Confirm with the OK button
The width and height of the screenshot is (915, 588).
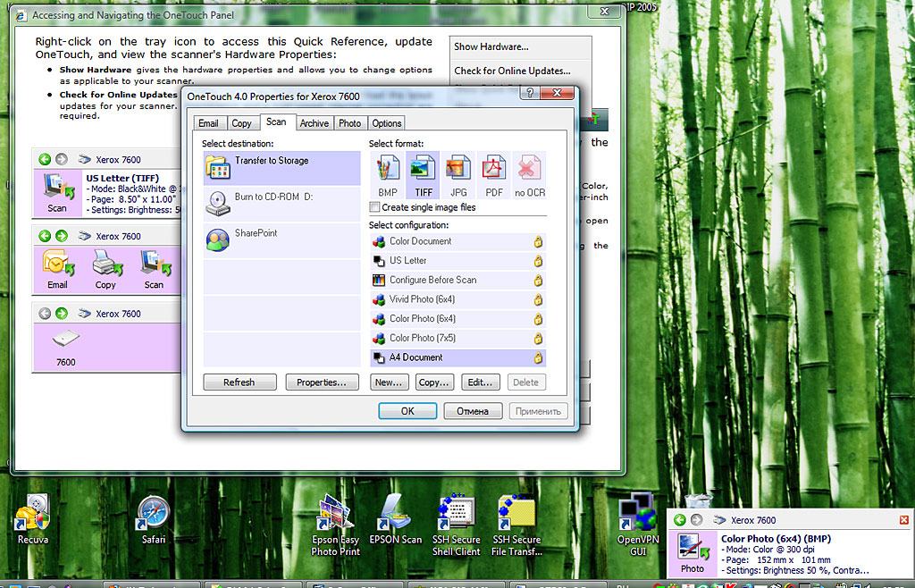click(407, 411)
